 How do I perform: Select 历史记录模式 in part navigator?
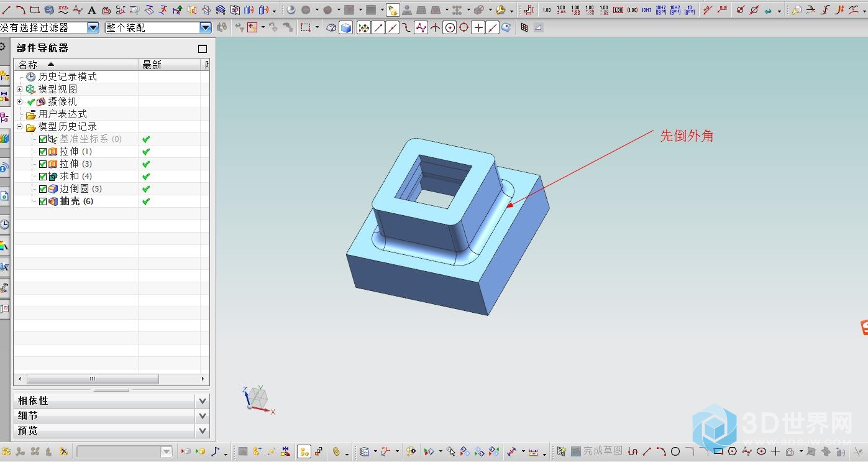(68, 77)
